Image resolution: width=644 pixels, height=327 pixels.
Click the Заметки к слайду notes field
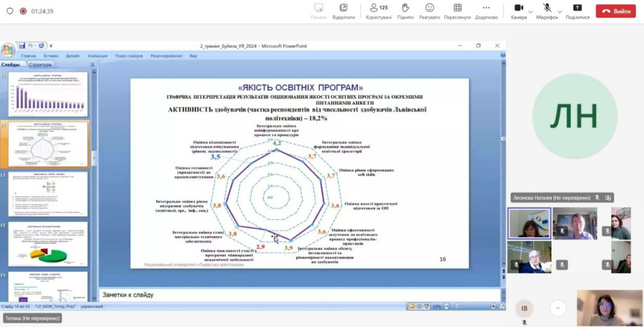point(300,294)
